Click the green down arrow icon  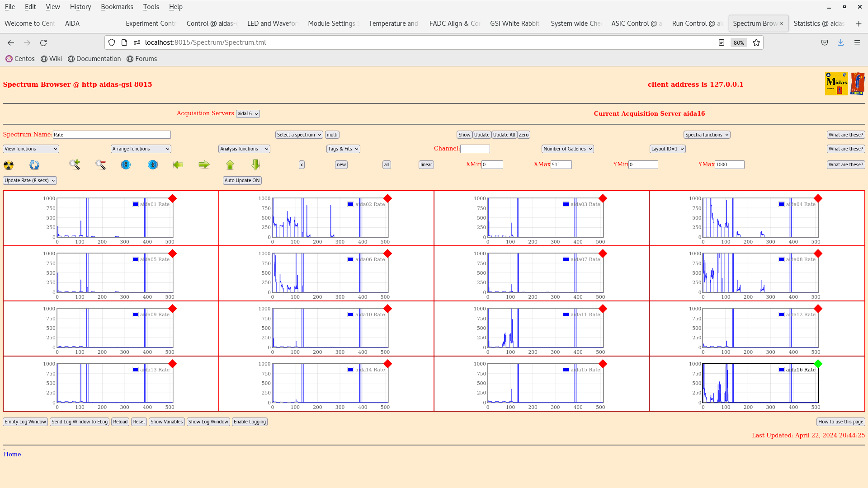256,164
